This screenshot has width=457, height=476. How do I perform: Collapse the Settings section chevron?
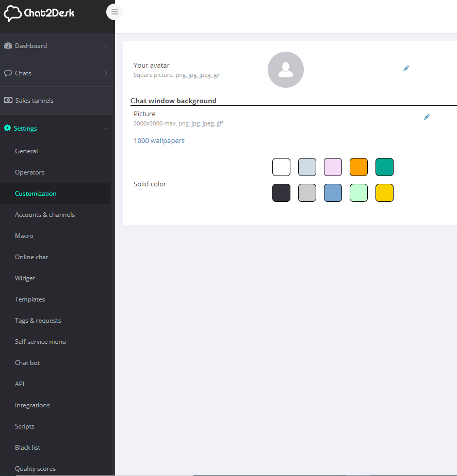point(106,128)
